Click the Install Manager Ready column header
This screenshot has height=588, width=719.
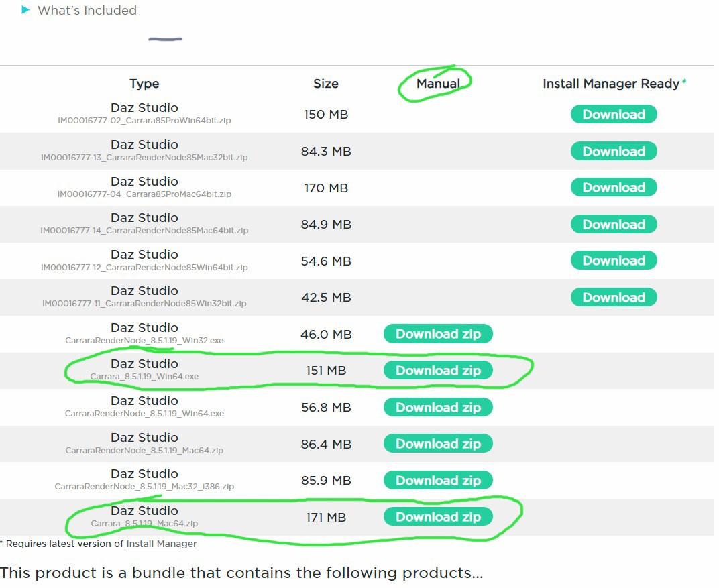tap(611, 84)
